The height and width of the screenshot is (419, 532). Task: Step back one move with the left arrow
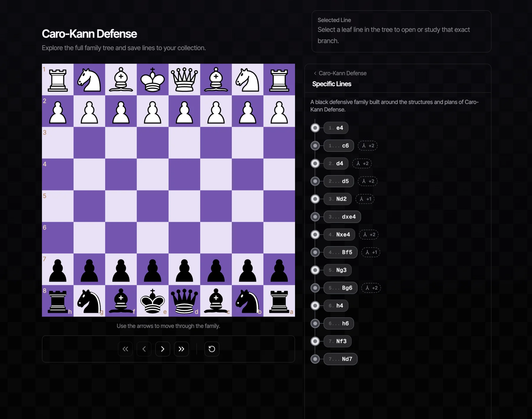(144, 349)
